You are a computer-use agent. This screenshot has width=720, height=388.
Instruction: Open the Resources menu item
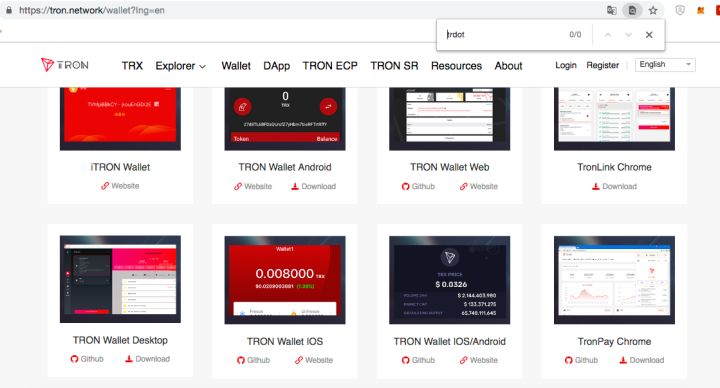456,66
